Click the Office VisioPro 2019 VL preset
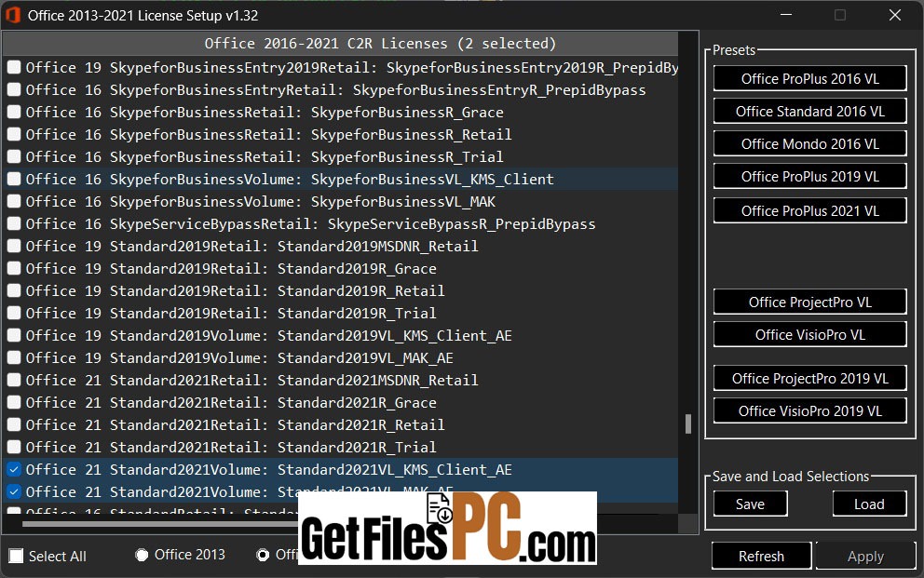 [809, 410]
